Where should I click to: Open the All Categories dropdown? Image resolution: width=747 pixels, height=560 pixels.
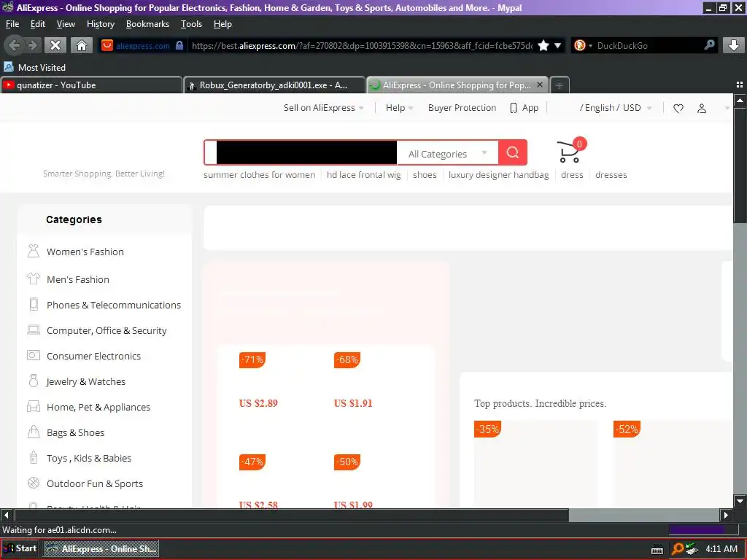coord(447,153)
